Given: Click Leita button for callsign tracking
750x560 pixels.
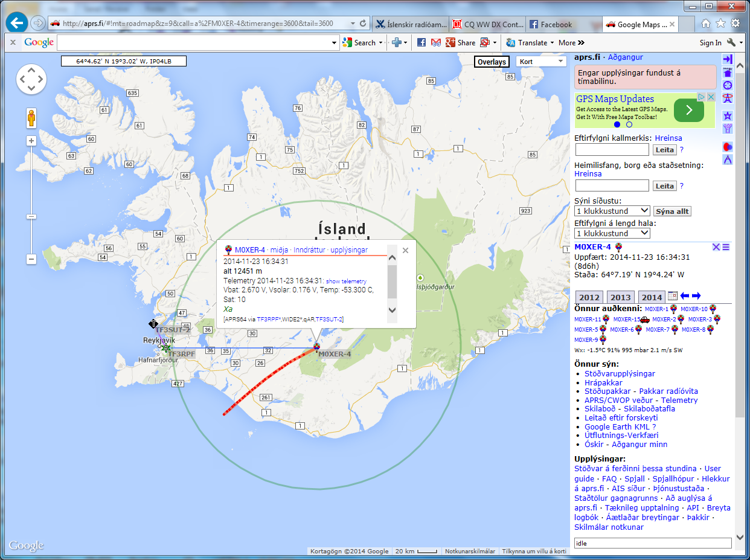Looking at the screenshot, I should click(x=665, y=150).
